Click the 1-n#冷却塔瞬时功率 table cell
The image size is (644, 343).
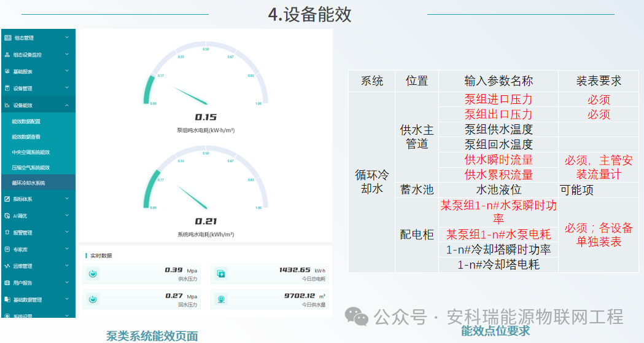point(499,250)
